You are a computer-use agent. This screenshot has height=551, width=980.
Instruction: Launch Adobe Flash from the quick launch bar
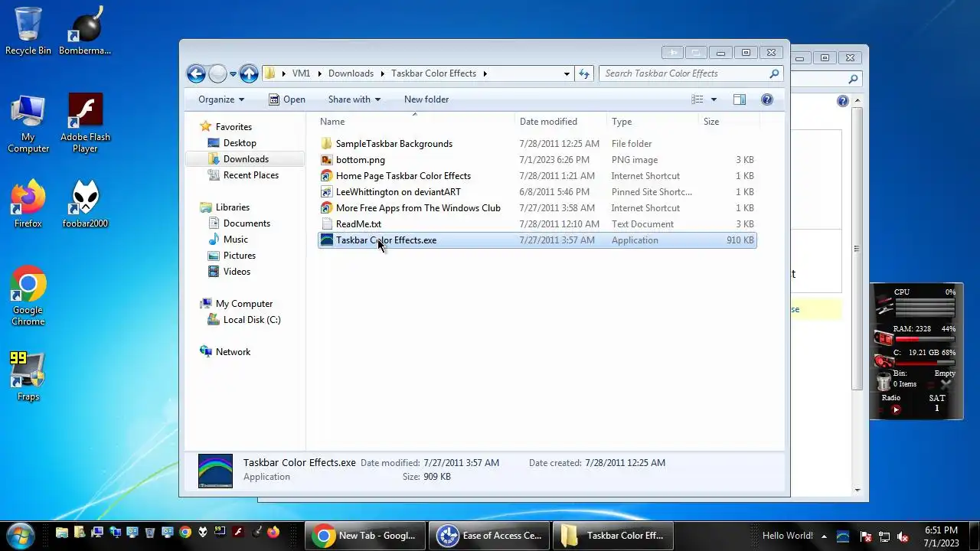(237, 533)
